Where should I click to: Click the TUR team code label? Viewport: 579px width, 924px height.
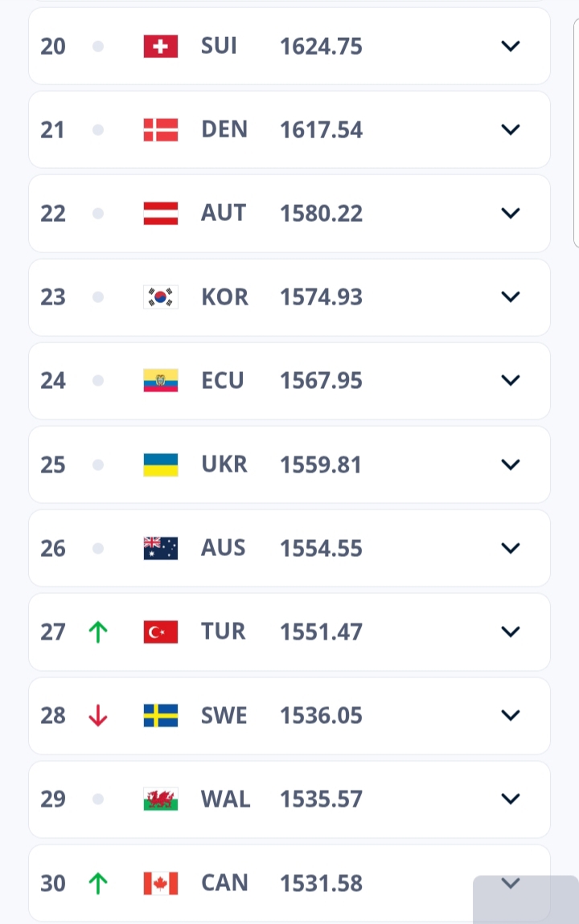(x=224, y=632)
